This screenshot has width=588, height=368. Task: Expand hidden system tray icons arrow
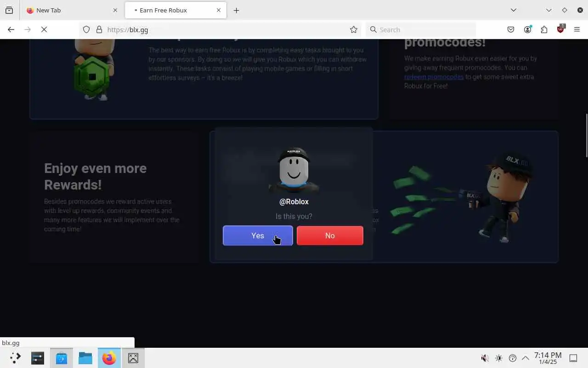(526, 358)
